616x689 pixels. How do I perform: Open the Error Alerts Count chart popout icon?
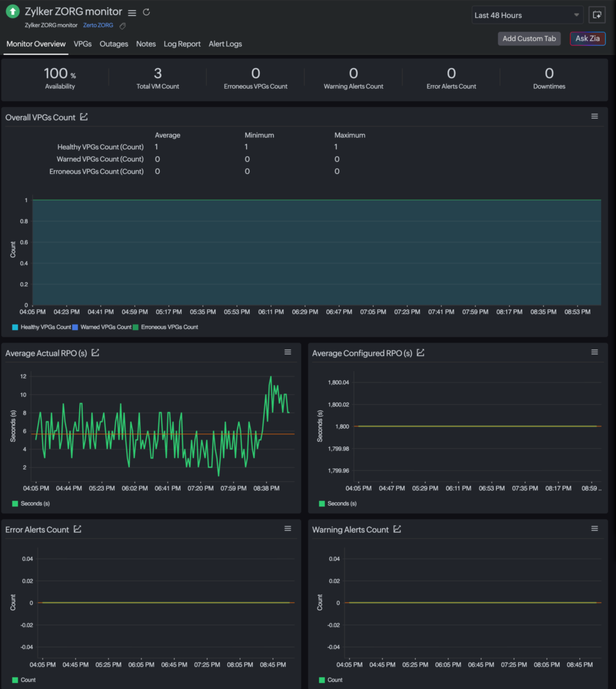pyautogui.click(x=78, y=529)
